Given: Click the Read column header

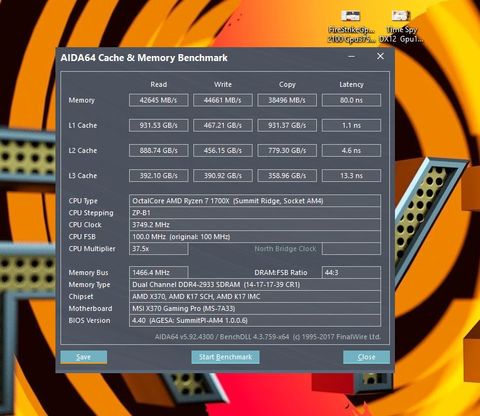Looking at the screenshot, I should tap(159, 84).
